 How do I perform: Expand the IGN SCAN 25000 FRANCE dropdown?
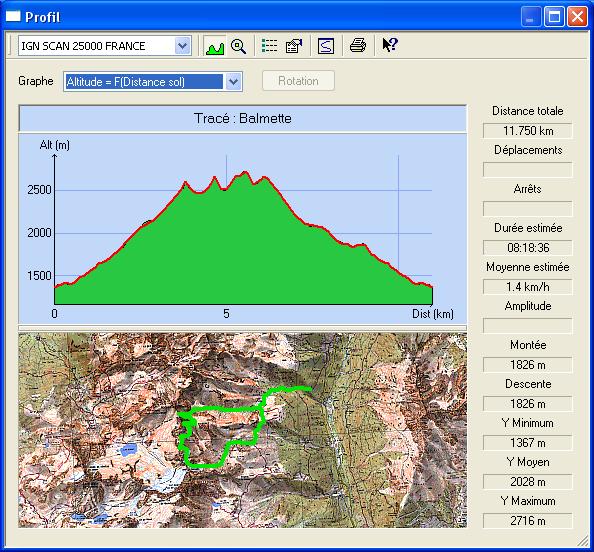(x=183, y=46)
